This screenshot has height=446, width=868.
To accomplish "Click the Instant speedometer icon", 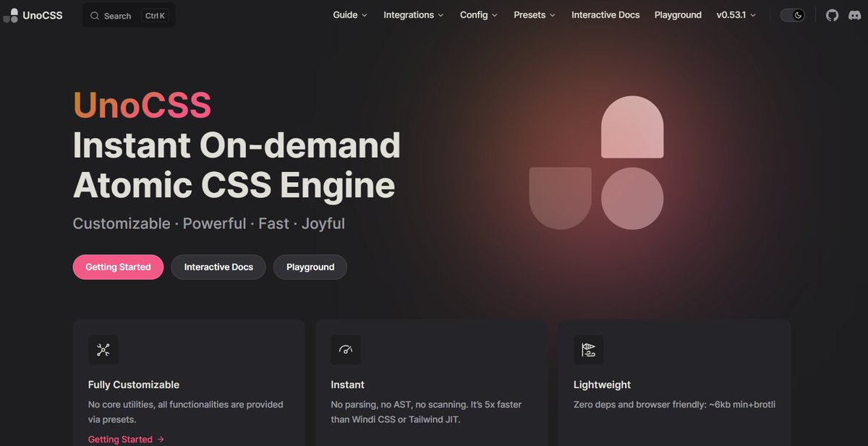I will pyautogui.click(x=346, y=350).
